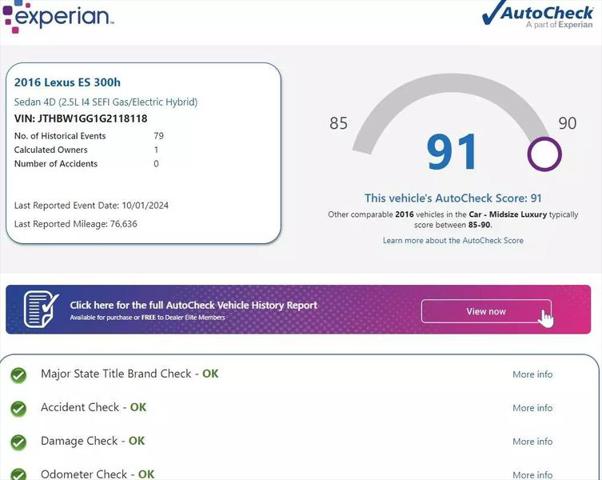
Task: Click the Available for purchase or FREE subtitle
Action: (x=147, y=318)
